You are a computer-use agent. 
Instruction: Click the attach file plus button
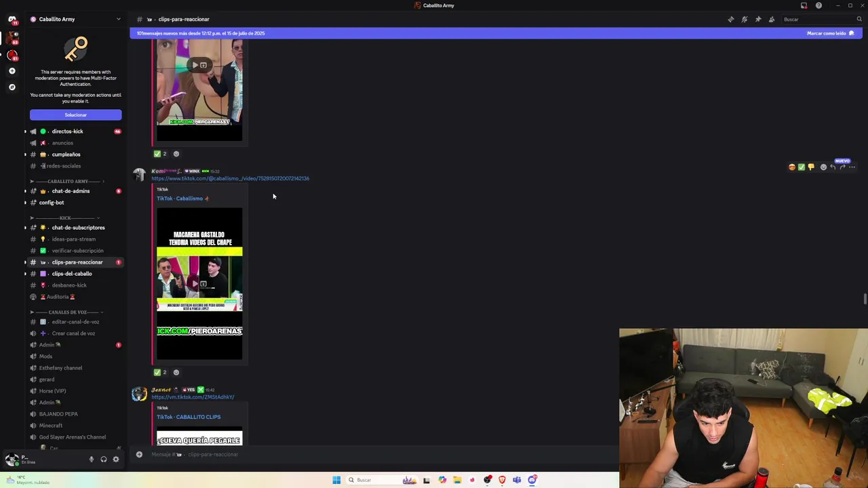(x=139, y=454)
